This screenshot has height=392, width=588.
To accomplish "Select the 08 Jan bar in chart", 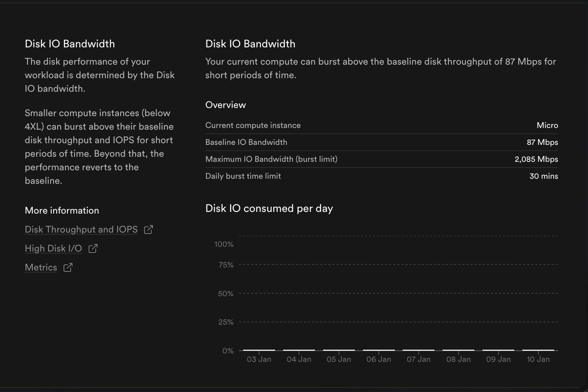I will point(458,350).
